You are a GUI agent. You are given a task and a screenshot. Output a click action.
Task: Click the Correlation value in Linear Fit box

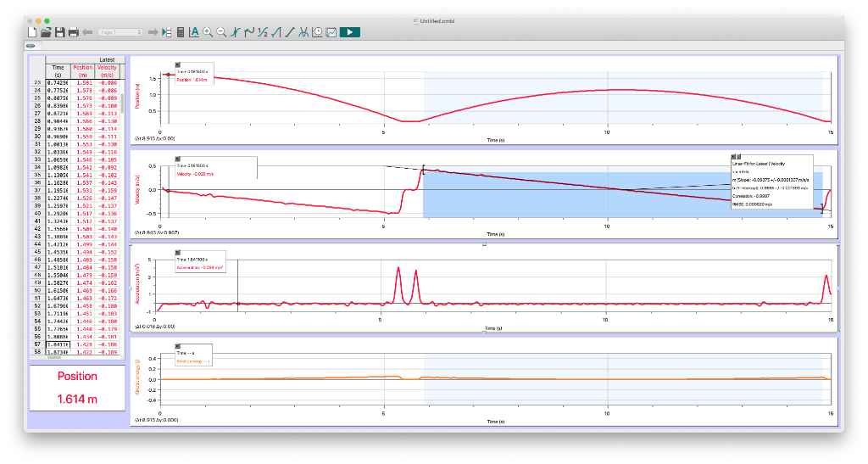[x=751, y=196]
